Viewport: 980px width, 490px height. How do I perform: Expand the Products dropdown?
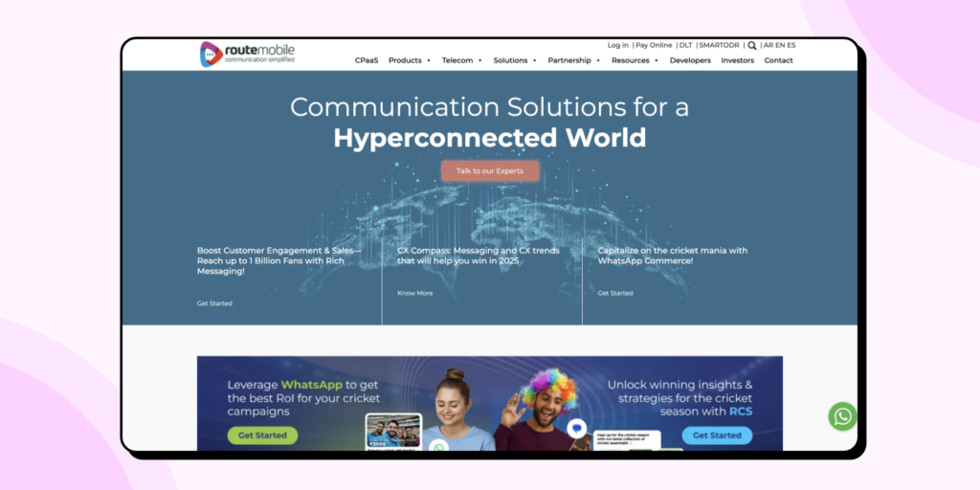[x=410, y=60]
